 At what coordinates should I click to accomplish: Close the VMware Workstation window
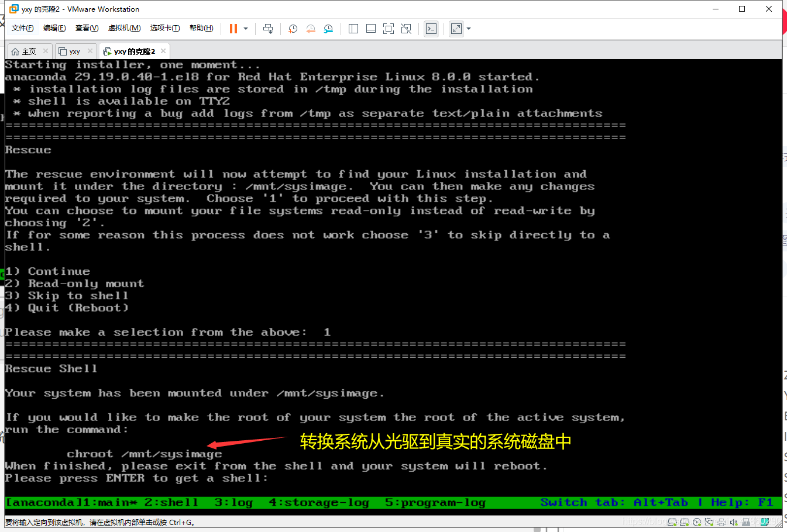click(x=769, y=9)
